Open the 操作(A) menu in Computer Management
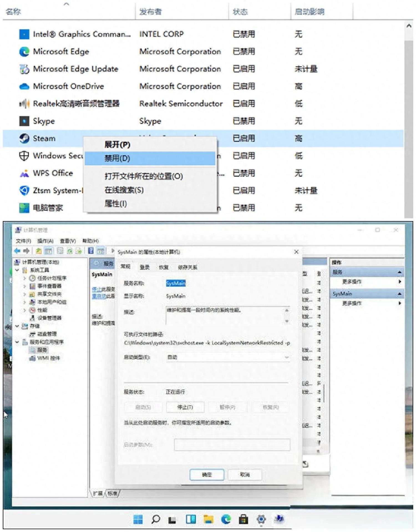 coord(45,241)
